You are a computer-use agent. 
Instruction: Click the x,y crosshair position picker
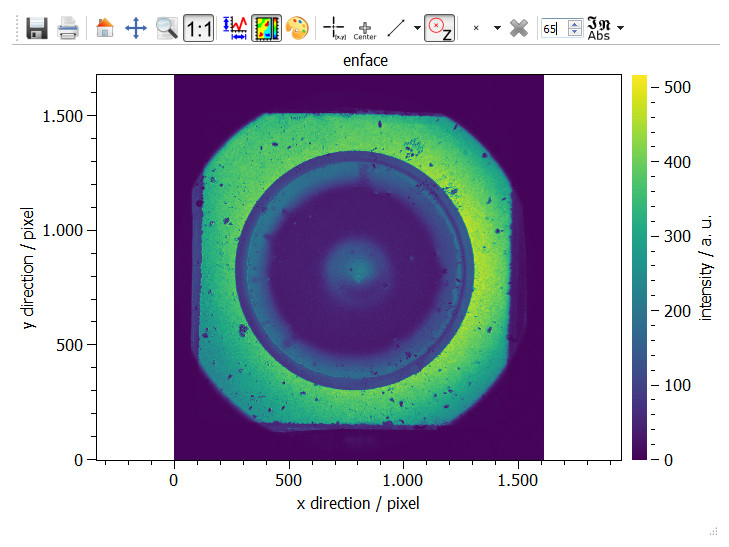334,28
